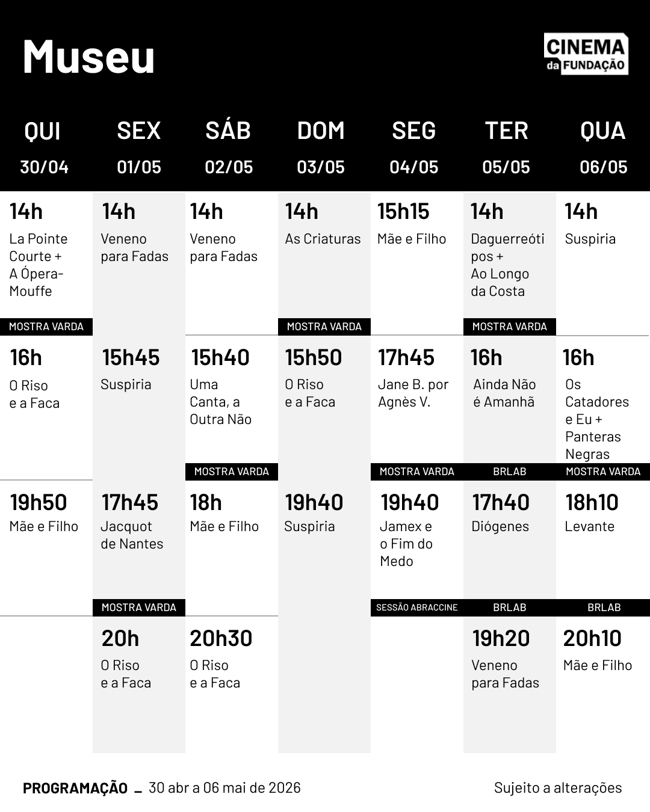Switch to the TER 05/05 day header
The height and width of the screenshot is (812, 650).
(x=506, y=147)
